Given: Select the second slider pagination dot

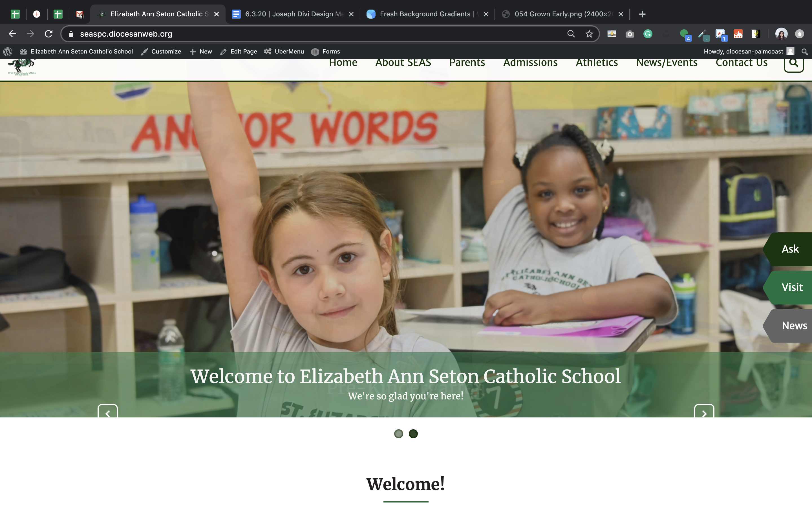Looking at the screenshot, I should coord(413,433).
